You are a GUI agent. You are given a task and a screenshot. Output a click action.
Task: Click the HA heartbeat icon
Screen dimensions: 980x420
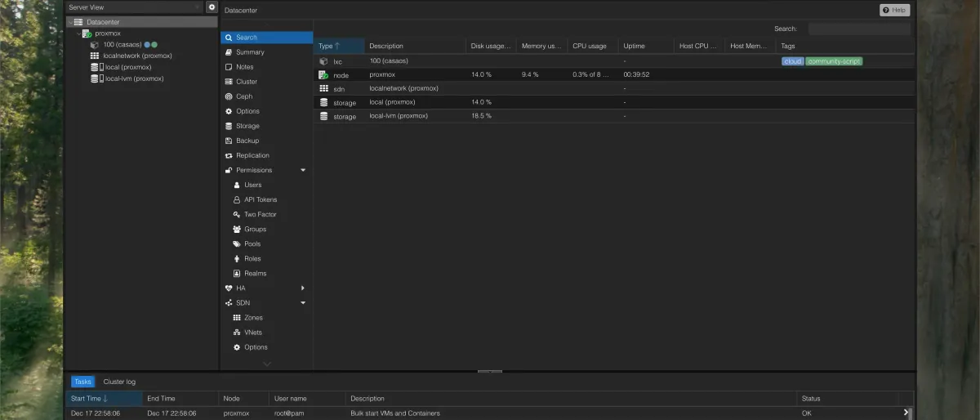tap(229, 288)
